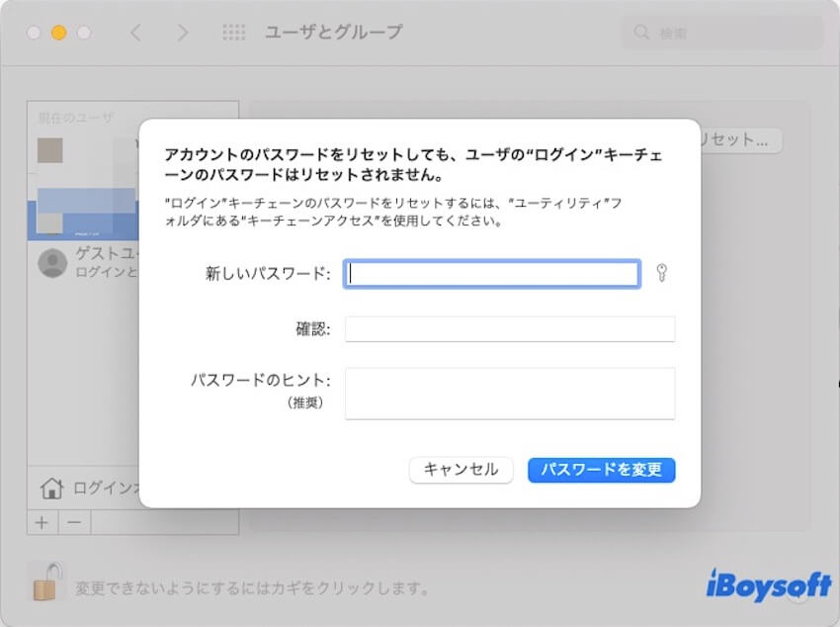Minimize window with yellow button
The width and height of the screenshot is (840, 627).
[59, 33]
